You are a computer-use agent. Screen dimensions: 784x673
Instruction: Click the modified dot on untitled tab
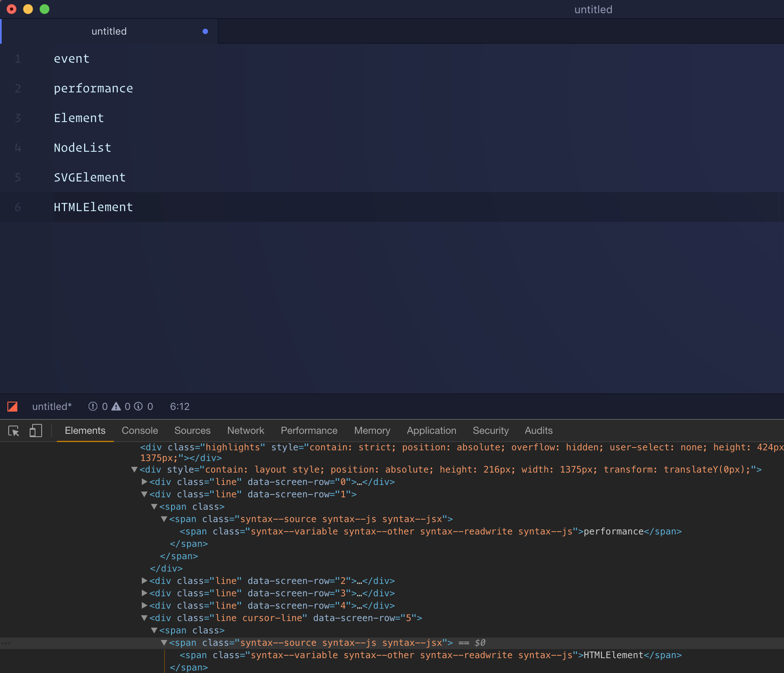click(205, 31)
